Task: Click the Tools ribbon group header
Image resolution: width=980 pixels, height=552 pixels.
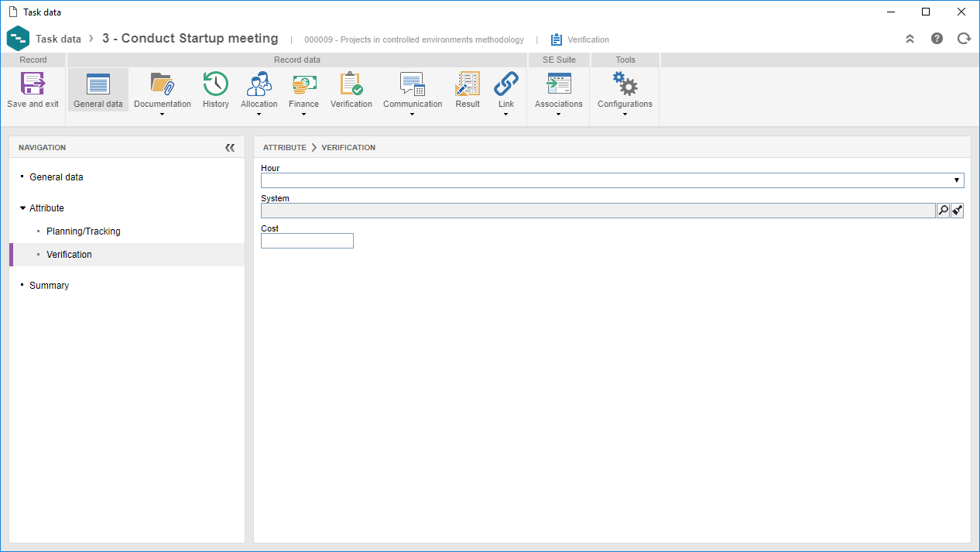Action: coord(625,60)
